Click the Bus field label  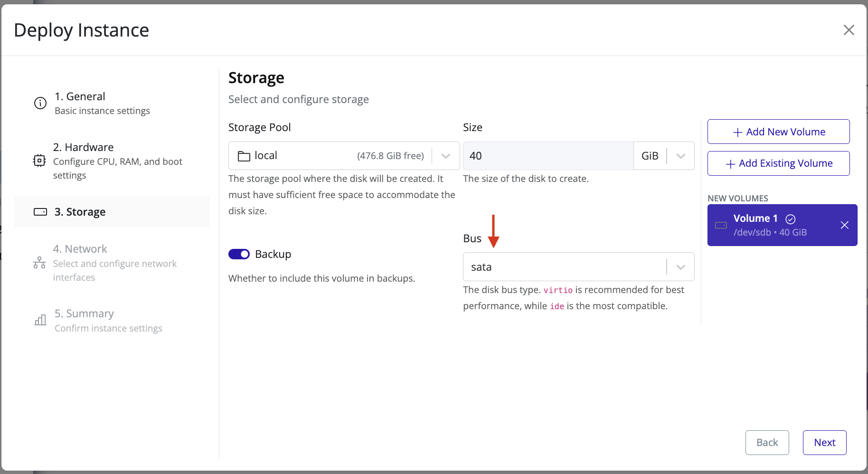pos(472,238)
